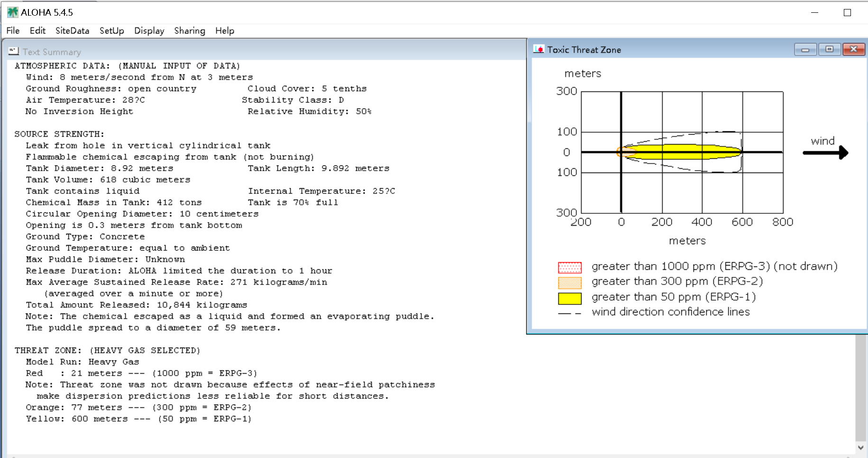868x458 pixels.
Task: Click the Ground Roughness: open country text
Action: (x=111, y=89)
